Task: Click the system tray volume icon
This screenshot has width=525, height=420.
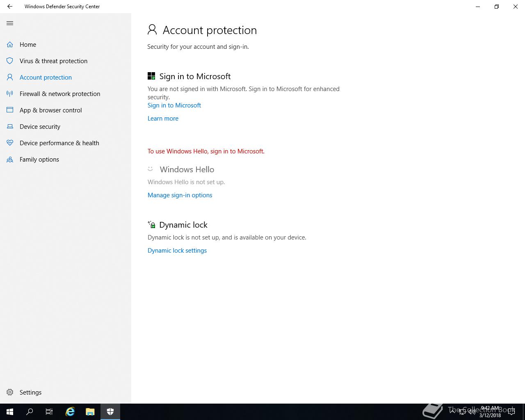Action: pos(471,412)
